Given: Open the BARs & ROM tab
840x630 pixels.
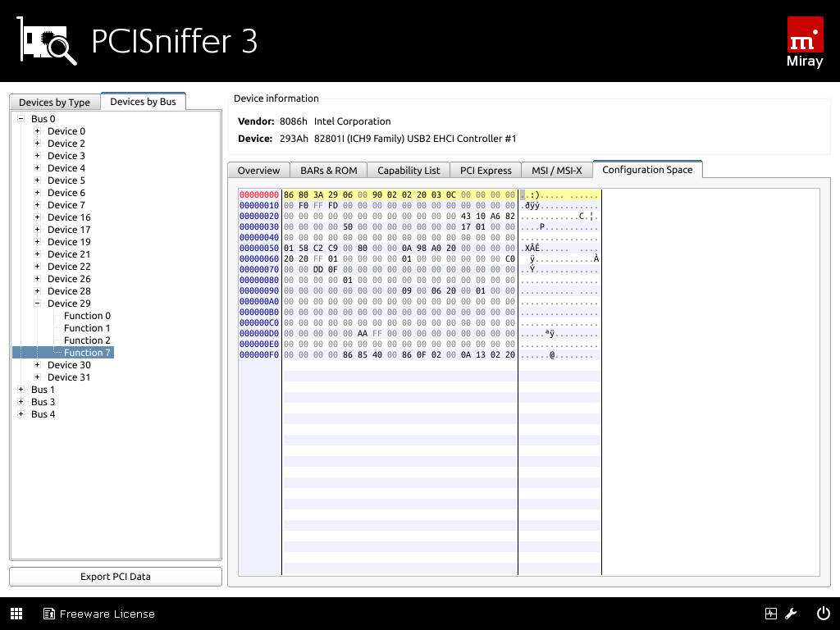Looking at the screenshot, I should pos(328,171).
